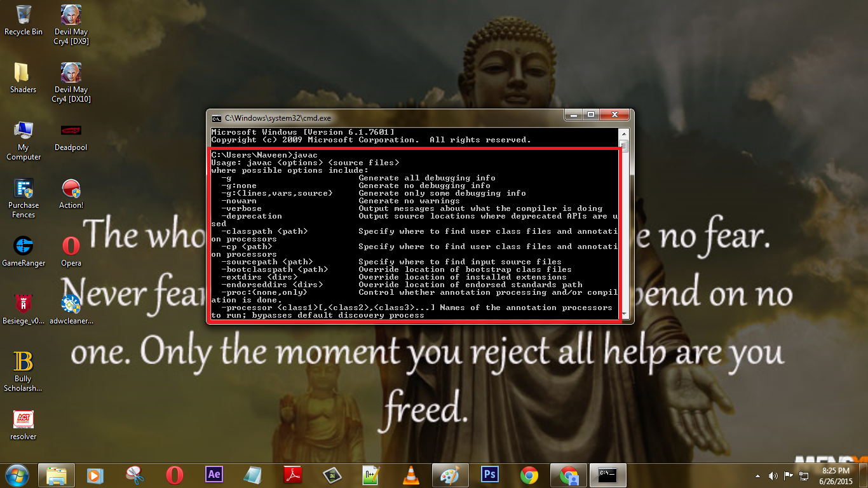This screenshot has height=488, width=868.
Task: Open Notepad++ from the taskbar
Action: tap(370, 475)
